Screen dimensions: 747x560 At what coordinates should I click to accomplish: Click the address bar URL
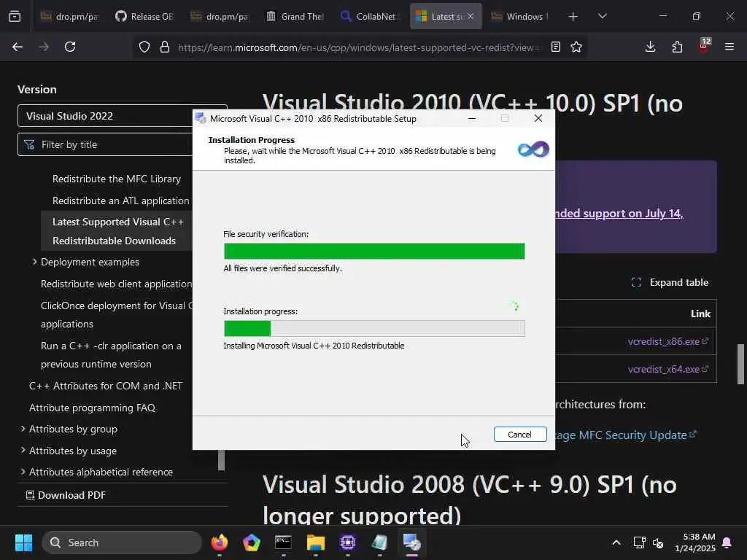(x=358, y=47)
